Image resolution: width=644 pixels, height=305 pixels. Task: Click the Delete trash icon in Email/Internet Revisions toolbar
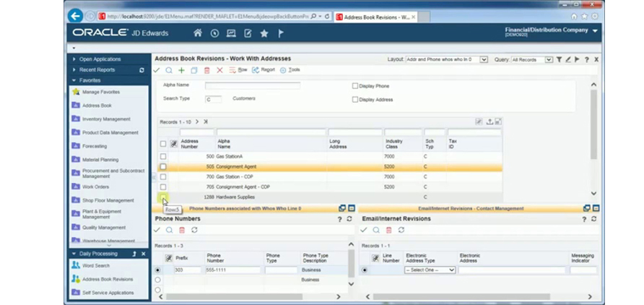[x=389, y=230]
